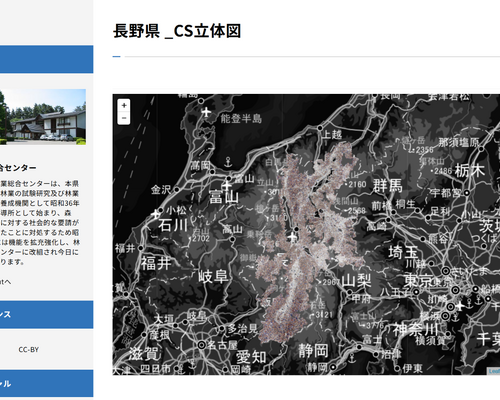Open the forestry center building photo

pyautogui.click(x=43, y=117)
